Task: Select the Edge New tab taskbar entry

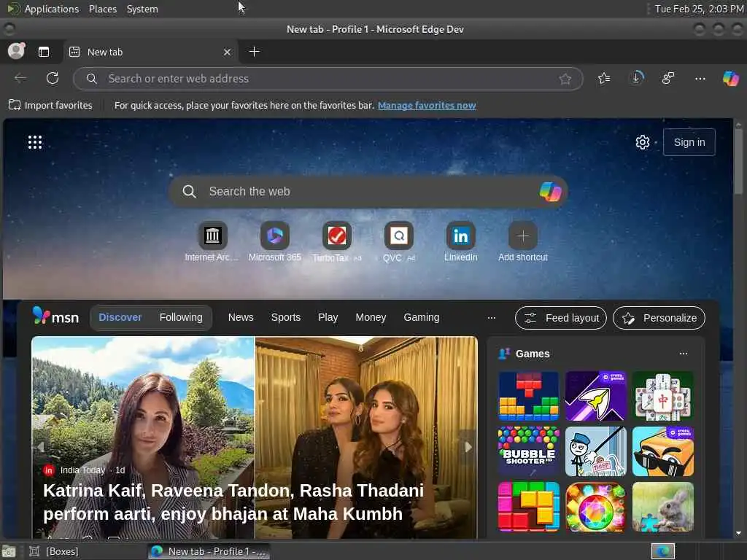Action: pos(209,551)
